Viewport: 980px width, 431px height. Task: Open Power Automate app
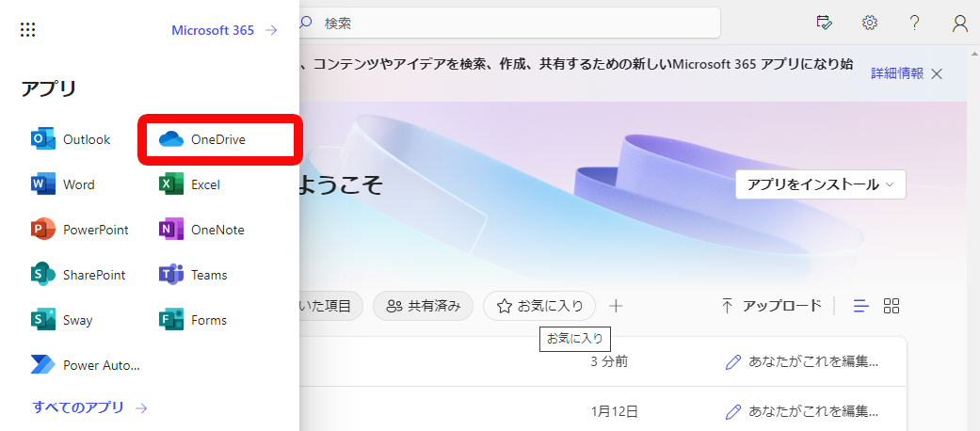click(86, 365)
